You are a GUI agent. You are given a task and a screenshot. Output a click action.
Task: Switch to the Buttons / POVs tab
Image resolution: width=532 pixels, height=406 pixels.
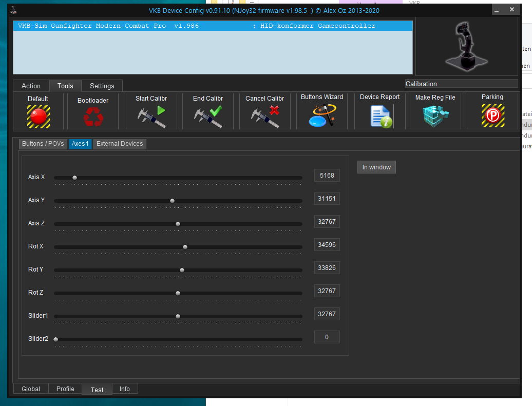[43, 144]
